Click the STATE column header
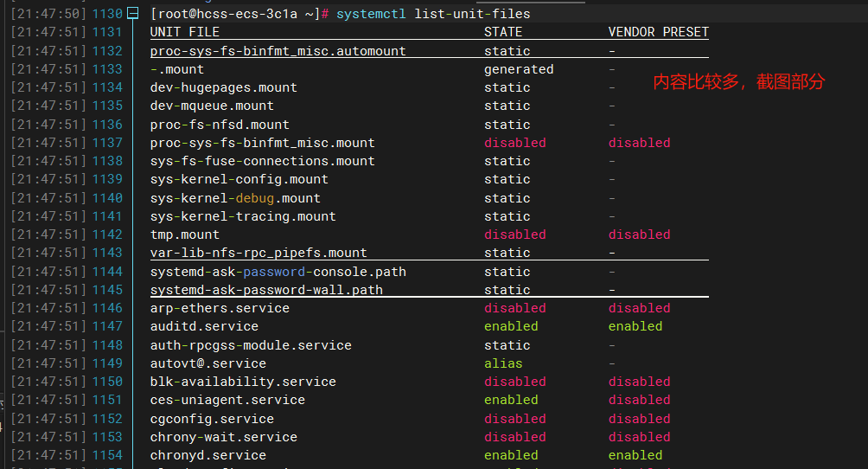This screenshot has height=469, width=868. 503,32
